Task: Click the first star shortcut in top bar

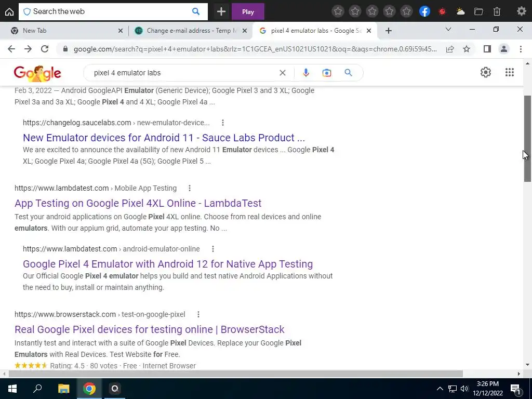Action: pos(338,11)
